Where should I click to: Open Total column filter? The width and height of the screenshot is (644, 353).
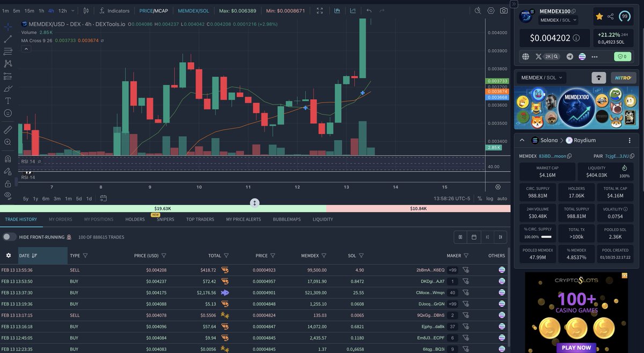pyautogui.click(x=226, y=255)
